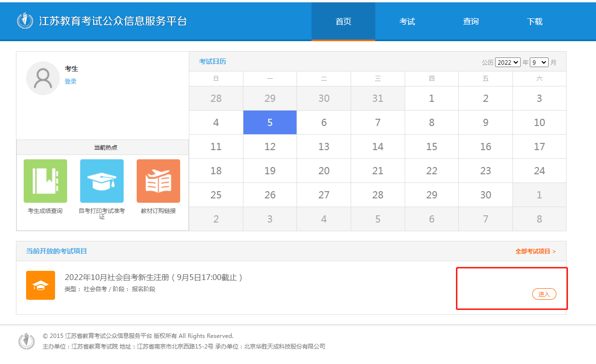Screen dimensions: 596x364
Task: Open the 全部考试项目 link
Action: tap(535, 252)
